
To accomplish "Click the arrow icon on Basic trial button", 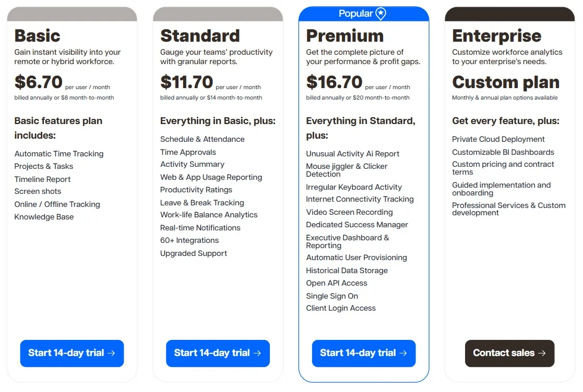I will [x=111, y=353].
